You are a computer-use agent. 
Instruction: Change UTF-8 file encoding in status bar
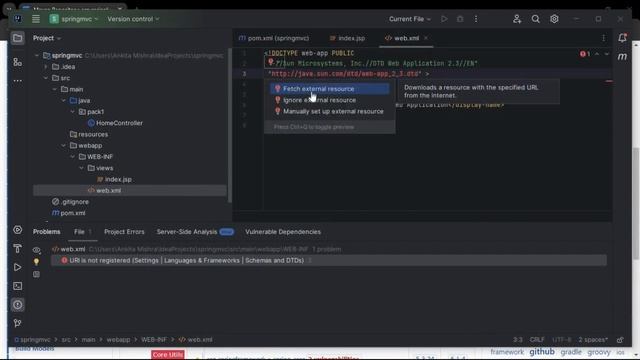point(561,340)
